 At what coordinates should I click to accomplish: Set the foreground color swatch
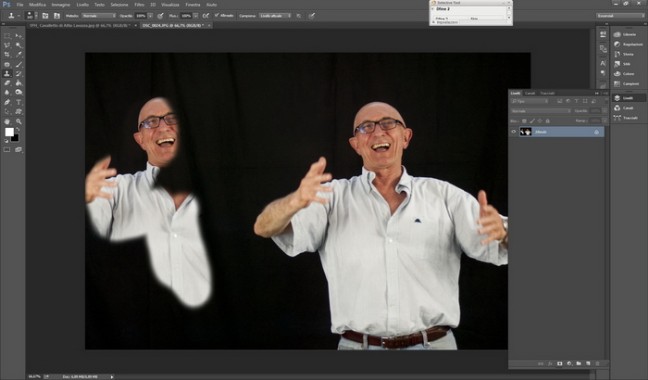click(9, 132)
